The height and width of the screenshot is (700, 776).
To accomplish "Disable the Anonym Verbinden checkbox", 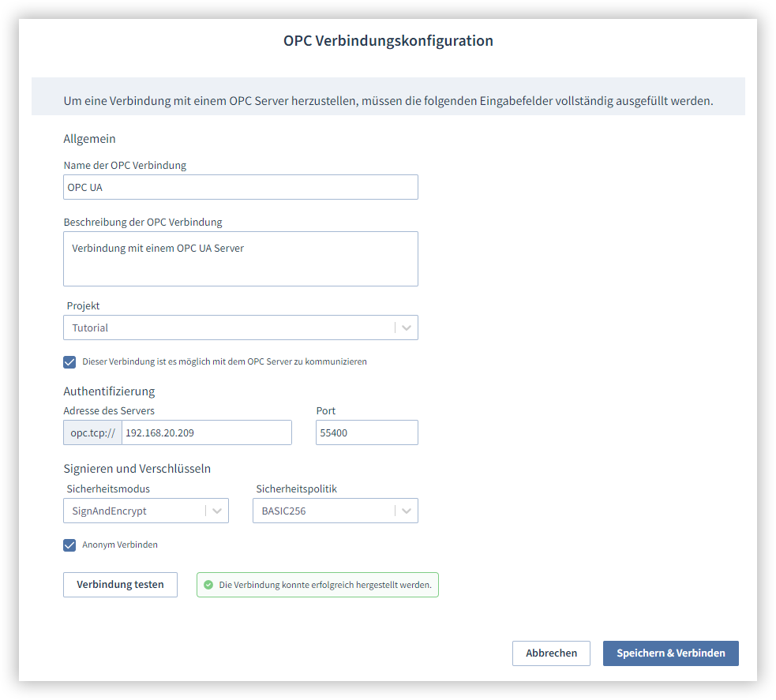I will pos(69,545).
